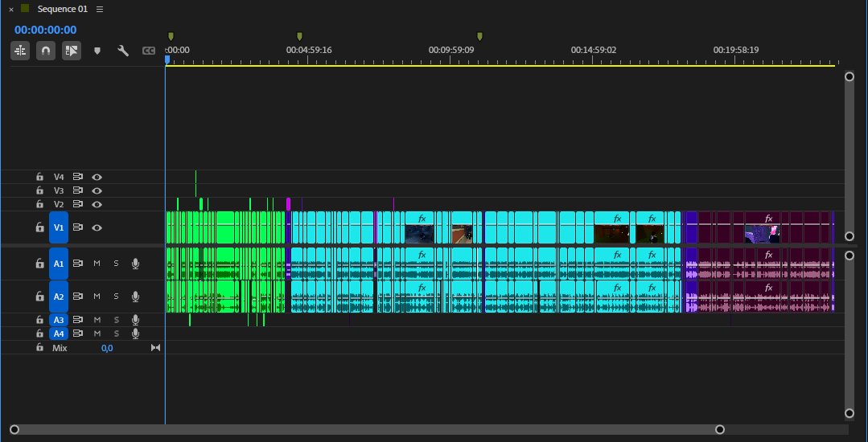Toggle insert sequence as nest button

point(20,51)
